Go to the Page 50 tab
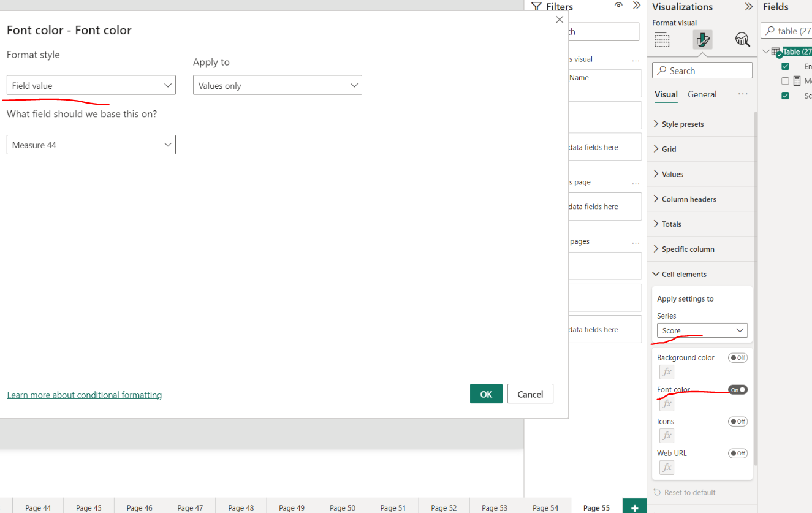The width and height of the screenshot is (812, 513). point(343,507)
